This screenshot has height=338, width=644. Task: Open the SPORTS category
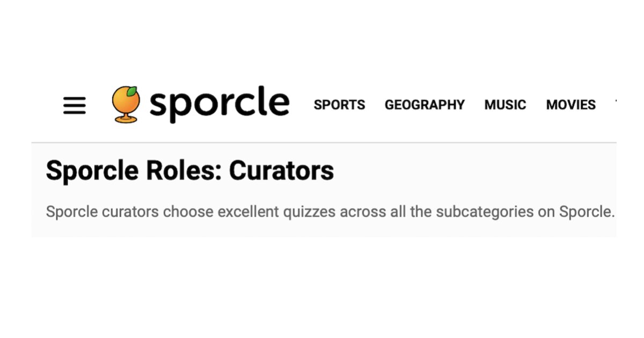(339, 105)
